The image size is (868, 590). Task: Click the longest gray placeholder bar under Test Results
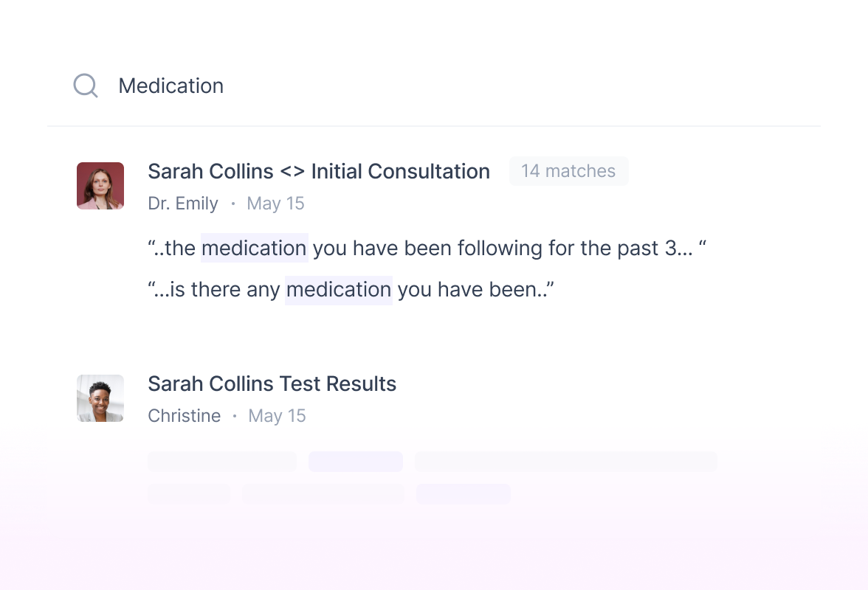pos(566,462)
